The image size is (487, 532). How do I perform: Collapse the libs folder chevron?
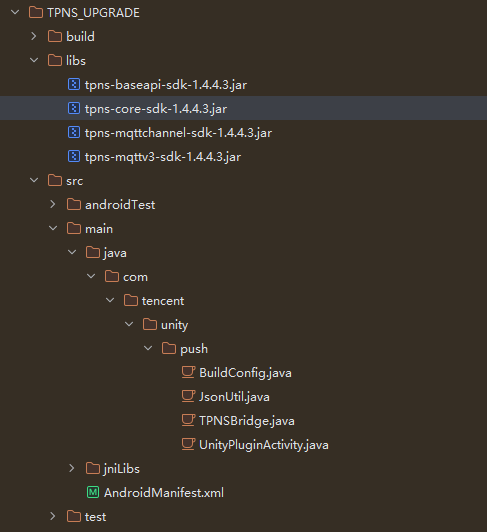click(x=34, y=60)
